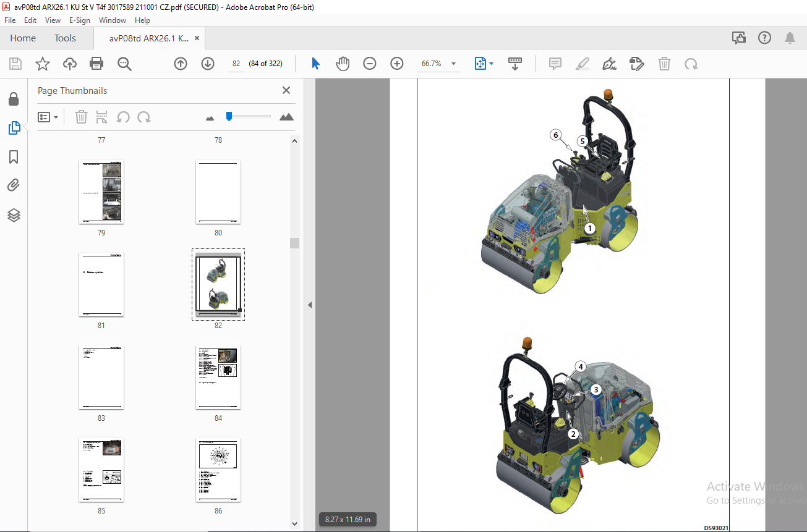Close the Page Thumbnails panel
This screenshot has height=532, width=807.
[286, 90]
